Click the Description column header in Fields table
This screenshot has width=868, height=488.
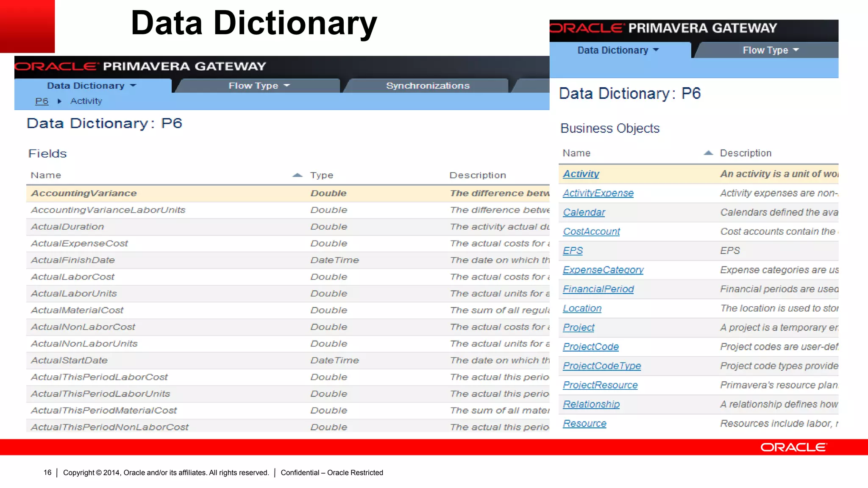pyautogui.click(x=478, y=175)
